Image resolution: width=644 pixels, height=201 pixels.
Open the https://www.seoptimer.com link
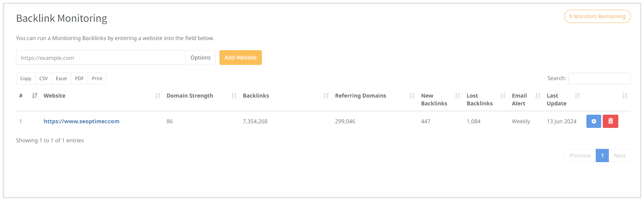tap(81, 121)
